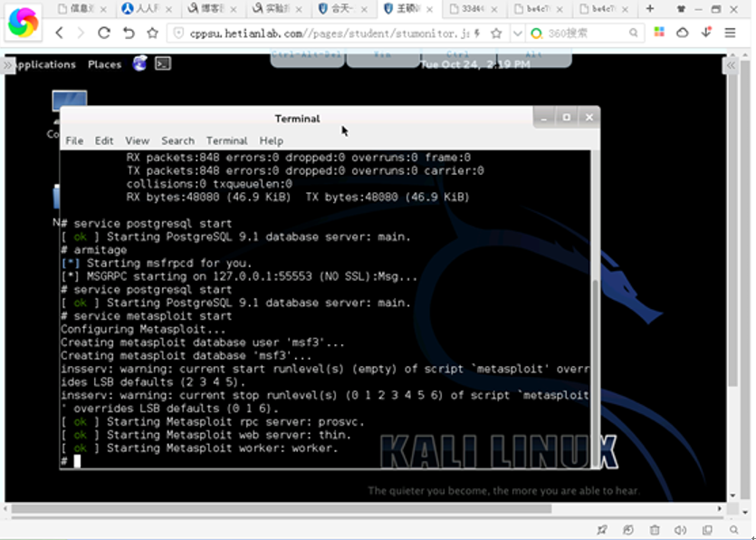
Task: Click the page vertical scrollbar thumb
Action: pyautogui.click(x=732, y=226)
